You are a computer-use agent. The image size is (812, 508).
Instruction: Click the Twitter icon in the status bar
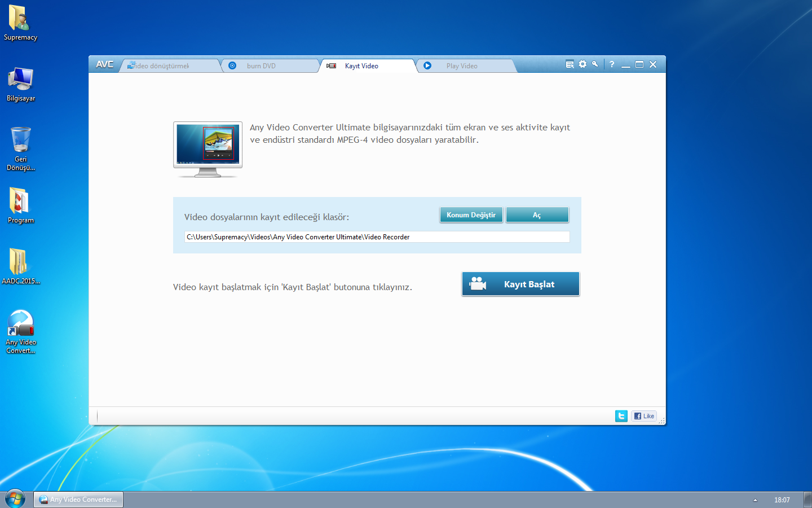click(x=621, y=416)
